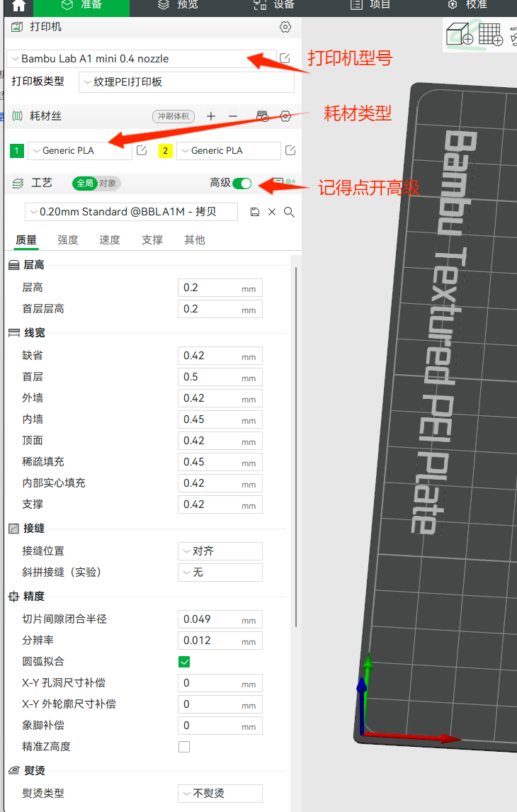Image resolution: width=517 pixels, height=812 pixels.
Task: Select the 速度 speed settings tab
Action: (x=110, y=239)
